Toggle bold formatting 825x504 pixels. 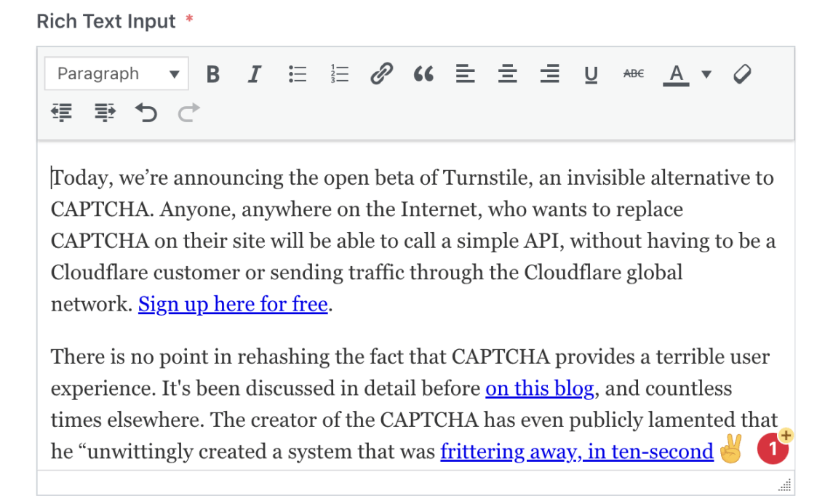coord(212,74)
